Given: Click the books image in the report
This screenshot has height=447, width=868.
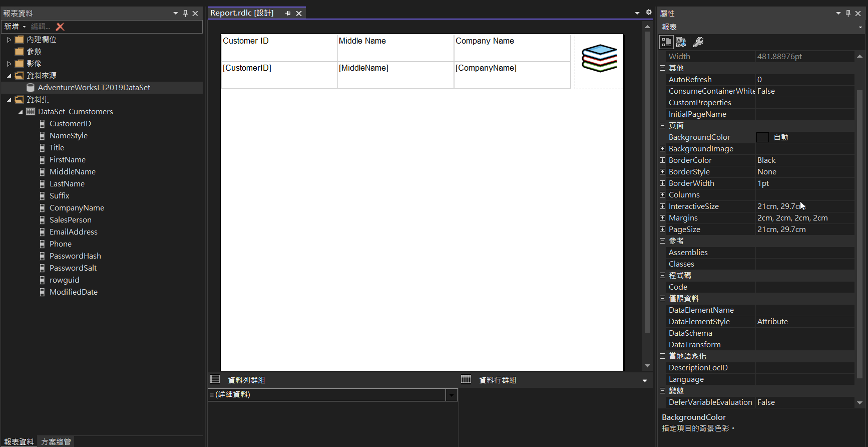Looking at the screenshot, I should 599,58.
